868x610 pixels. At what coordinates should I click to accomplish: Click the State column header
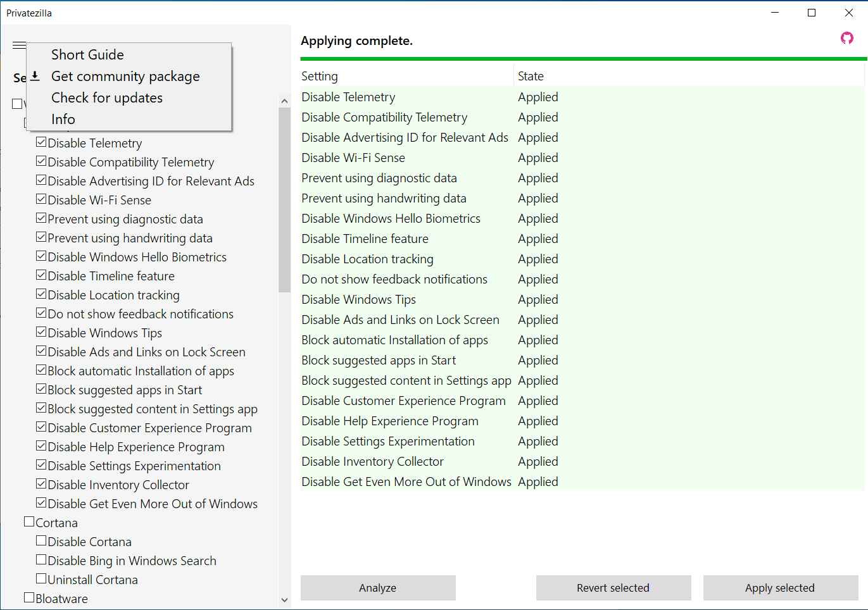coord(531,77)
